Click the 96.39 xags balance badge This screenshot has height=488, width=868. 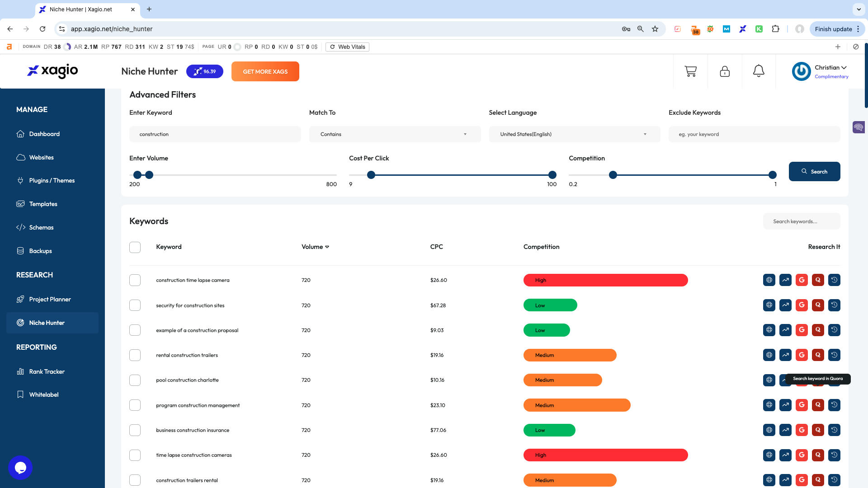tap(204, 71)
